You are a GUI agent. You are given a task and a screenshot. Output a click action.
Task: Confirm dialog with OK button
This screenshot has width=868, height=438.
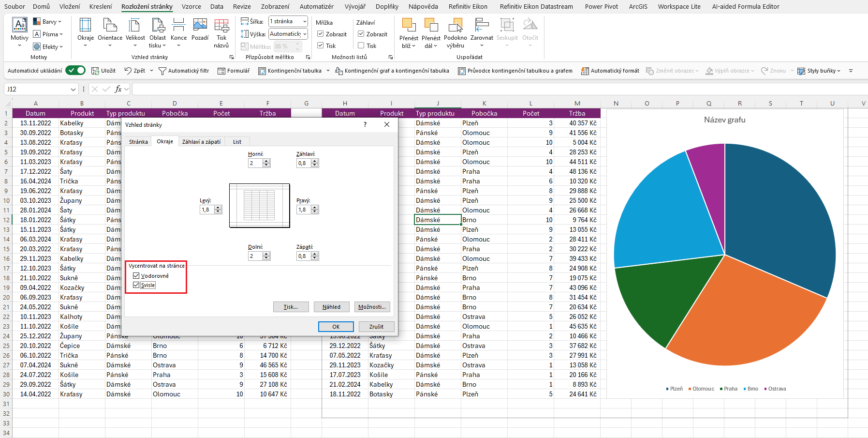pyautogui.click(x=336, y=327)
